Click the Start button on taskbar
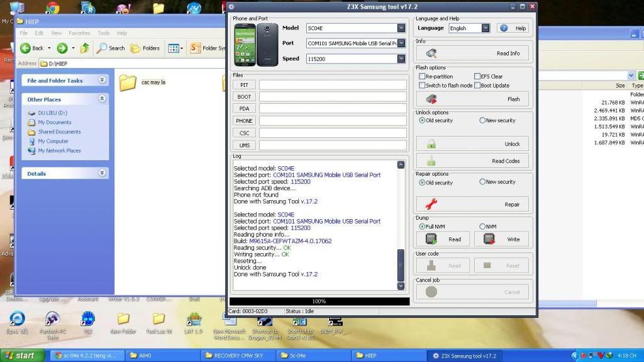644x362 pixels. pyautogui.click(x=22, y=356)
